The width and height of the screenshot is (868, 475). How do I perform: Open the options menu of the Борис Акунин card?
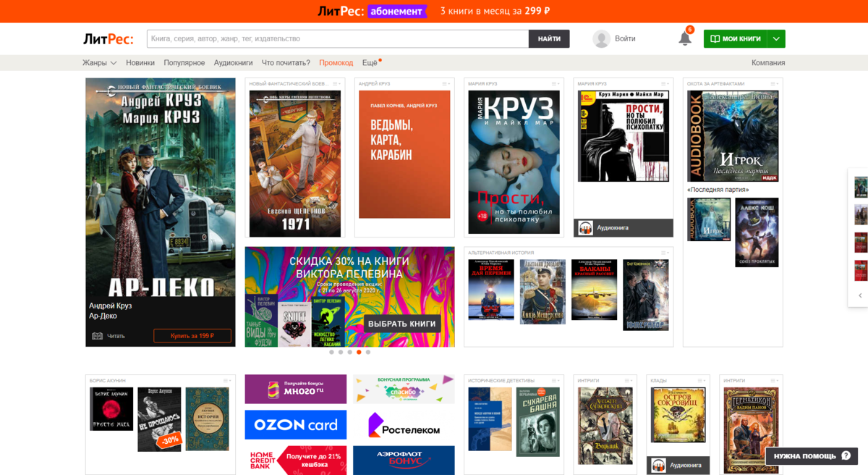(227, 380)
